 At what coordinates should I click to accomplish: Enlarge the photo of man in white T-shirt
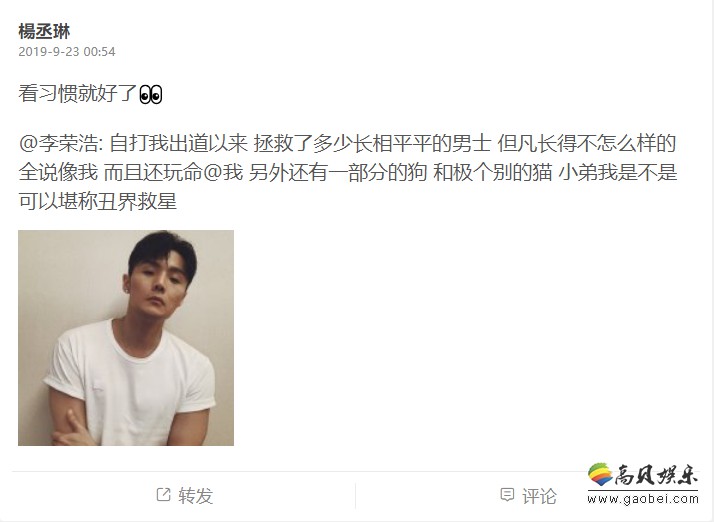point(126,338)
